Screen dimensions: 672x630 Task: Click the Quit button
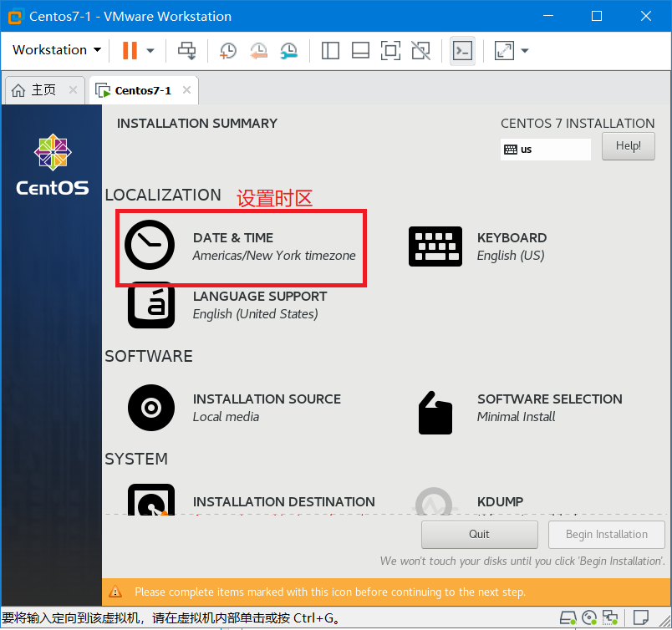[479, 534]
